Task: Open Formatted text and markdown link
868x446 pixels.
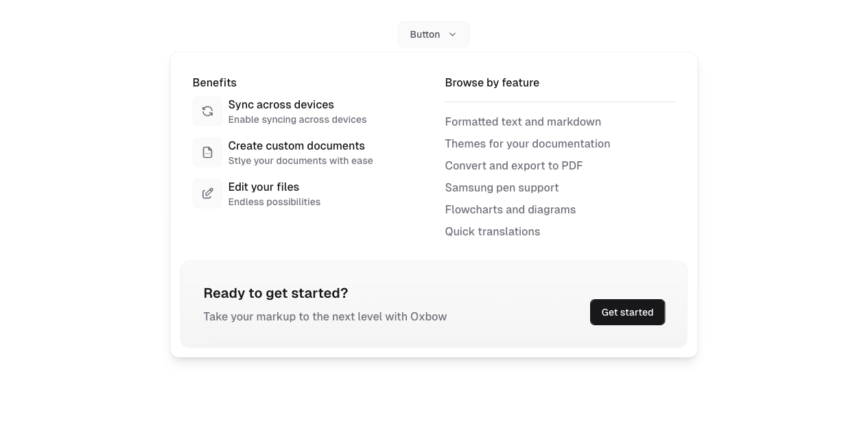Action: (523, 121)
